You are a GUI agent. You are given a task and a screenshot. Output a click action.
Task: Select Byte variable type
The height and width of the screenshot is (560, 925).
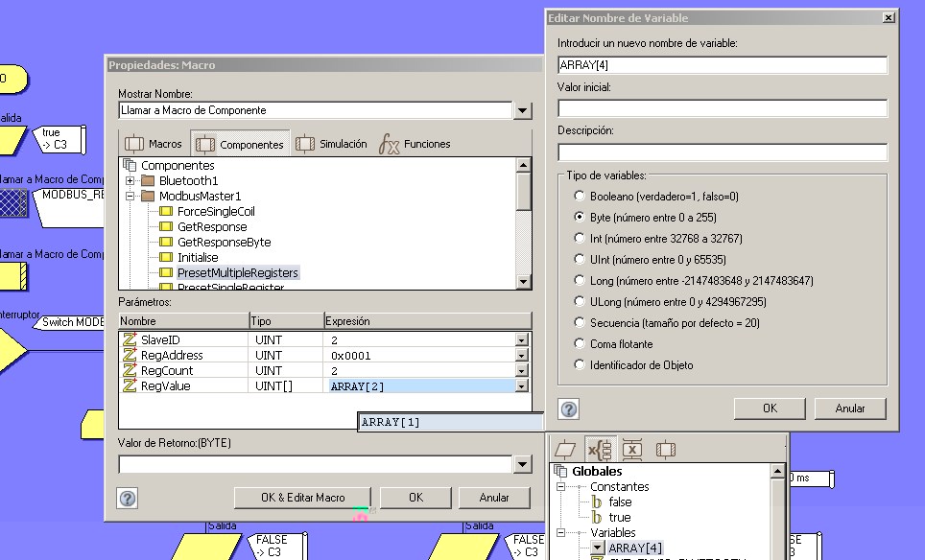580,217
